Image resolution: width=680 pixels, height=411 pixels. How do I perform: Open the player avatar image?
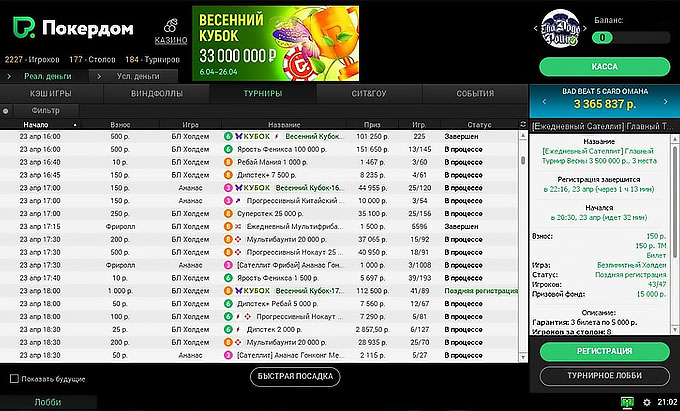coord(560,28)
